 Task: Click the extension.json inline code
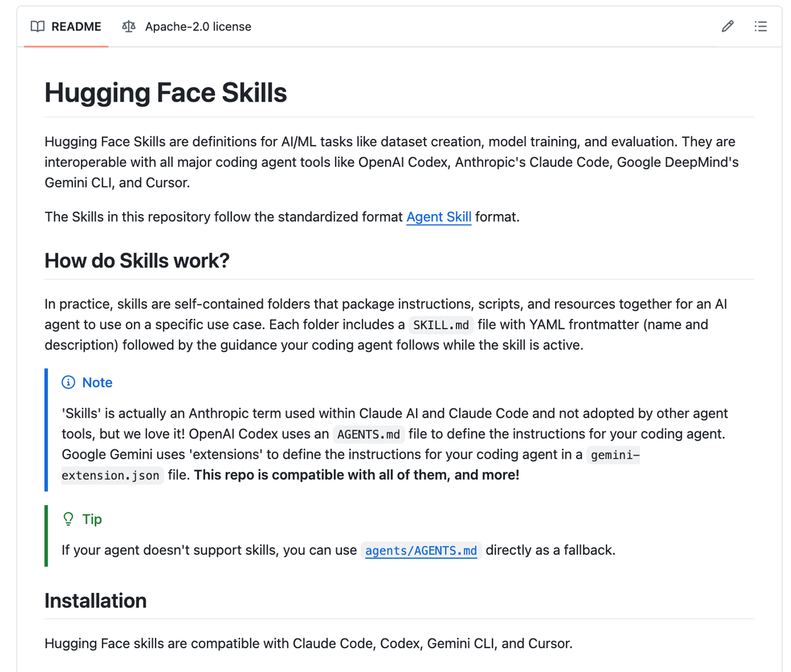tap(111, 475)
